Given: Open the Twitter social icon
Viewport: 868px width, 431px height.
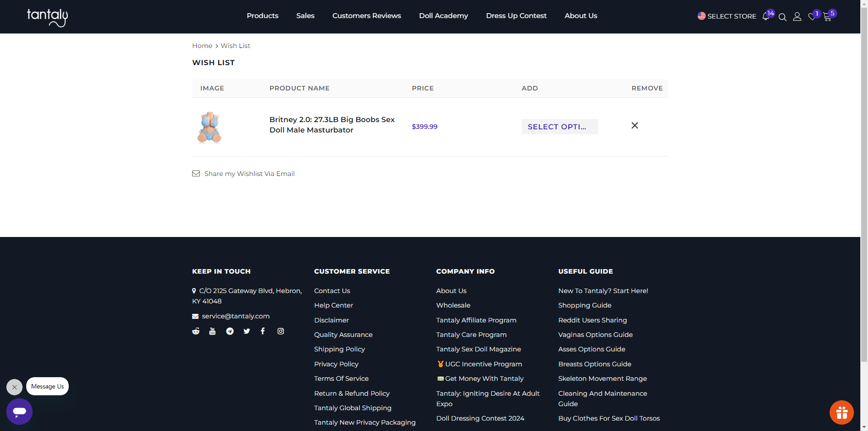Looking at the screenshot, I should point(246,331).
